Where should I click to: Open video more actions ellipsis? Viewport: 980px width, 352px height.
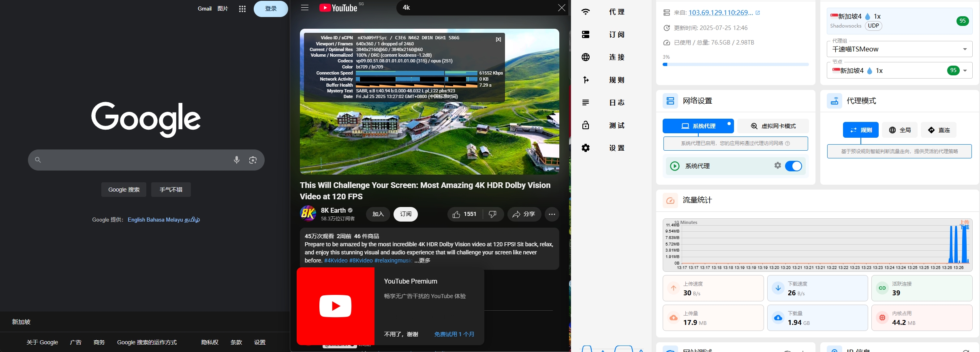coord(552,214)
